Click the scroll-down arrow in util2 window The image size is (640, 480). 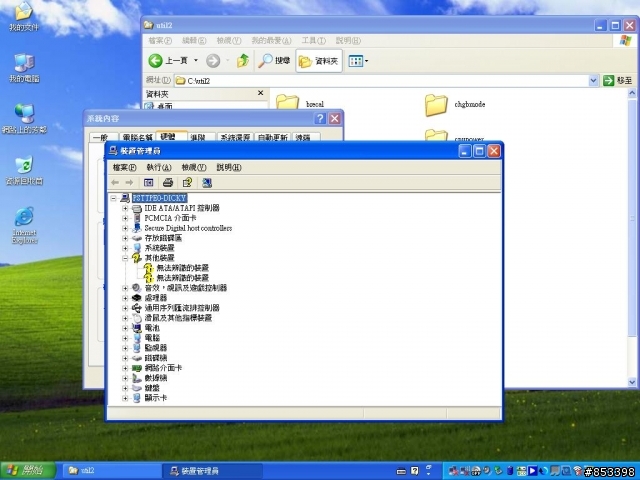(x=632, y=382)
